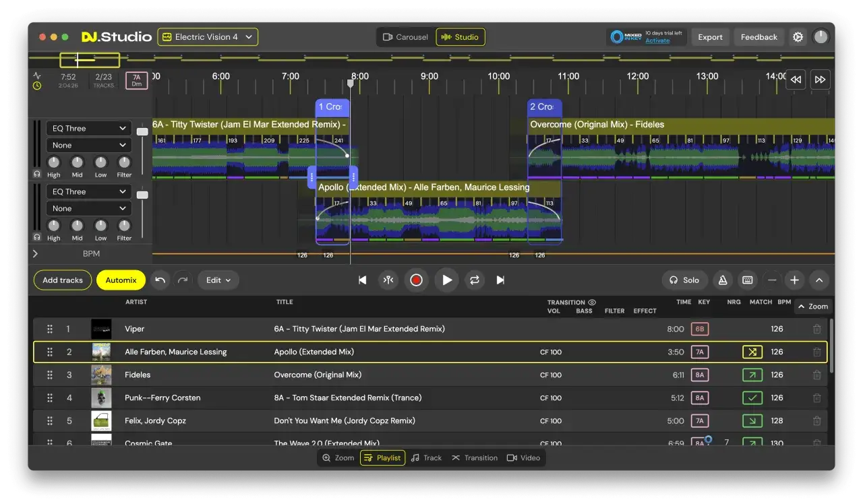Delete the Fideles Overcome track
Screen dimensions: 863x504
click(816, 375)
